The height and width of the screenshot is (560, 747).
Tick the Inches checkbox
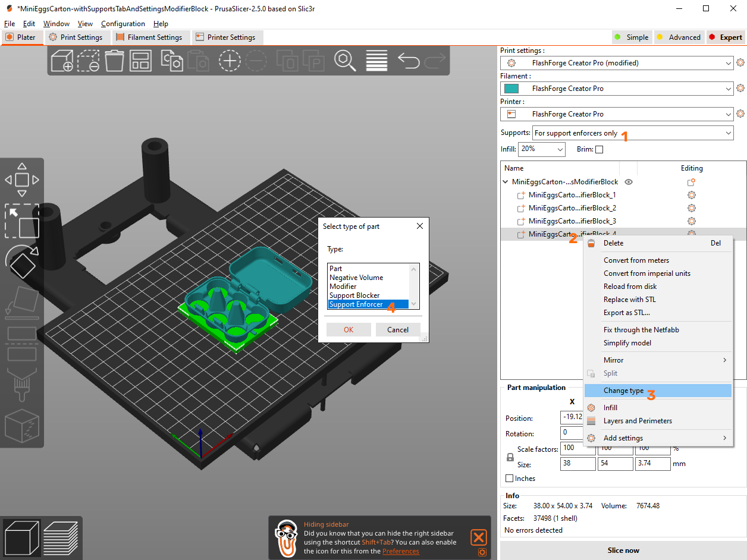(x=509, y=479)
